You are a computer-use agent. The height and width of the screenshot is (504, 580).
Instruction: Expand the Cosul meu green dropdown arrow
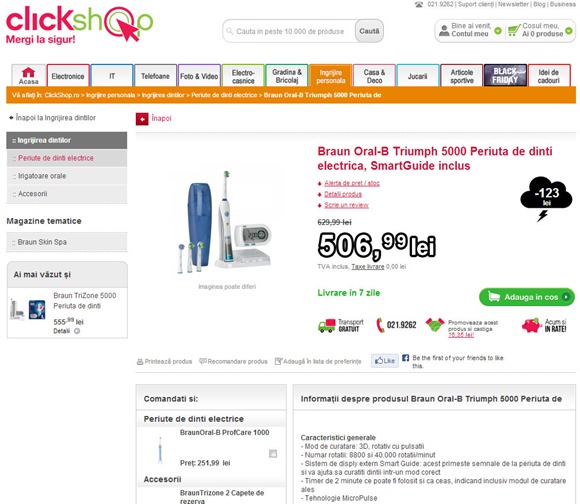[569, 31]
